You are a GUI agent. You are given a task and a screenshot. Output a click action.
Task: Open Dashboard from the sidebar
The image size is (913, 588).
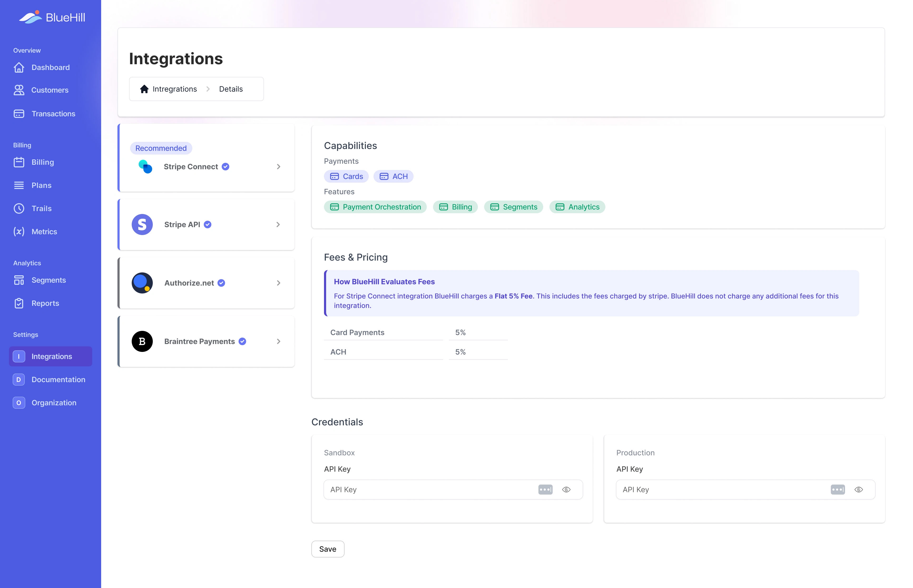pyautogui.click(x=50, y=68)
